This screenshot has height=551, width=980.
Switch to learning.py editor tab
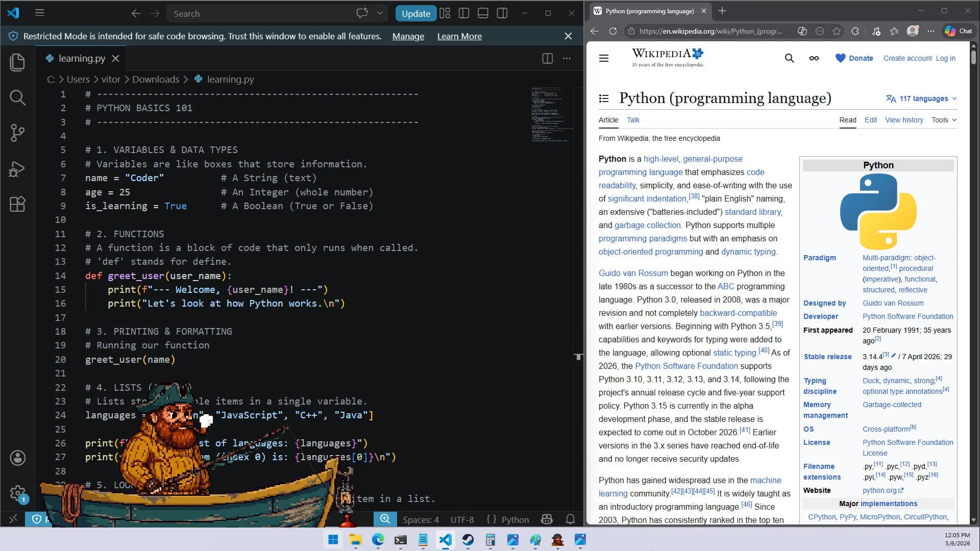click(82, 58)
